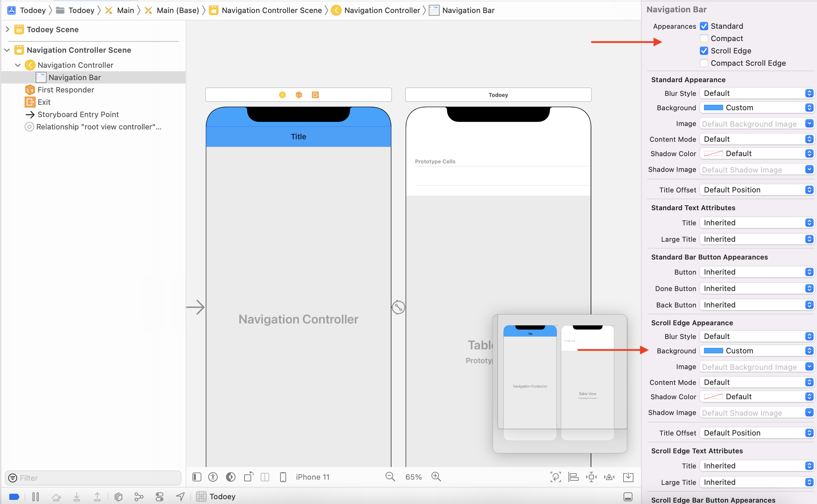Expand the Todoey Scene tree item
This screenshot has width=817, height=504.
pyautogui.click(x=8, y=29)
